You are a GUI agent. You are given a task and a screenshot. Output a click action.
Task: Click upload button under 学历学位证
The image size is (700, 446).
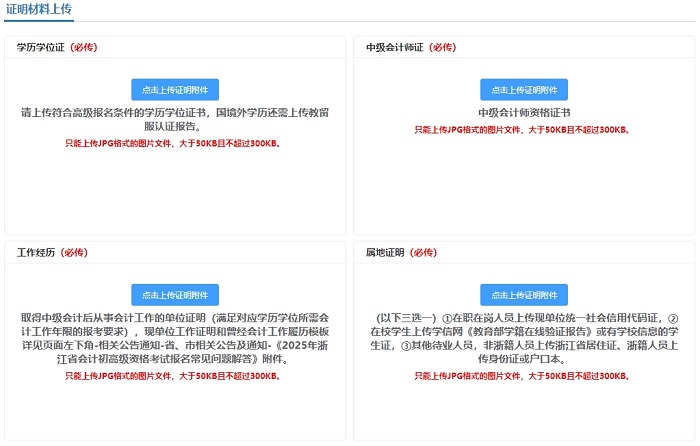(x=175, y=89)
